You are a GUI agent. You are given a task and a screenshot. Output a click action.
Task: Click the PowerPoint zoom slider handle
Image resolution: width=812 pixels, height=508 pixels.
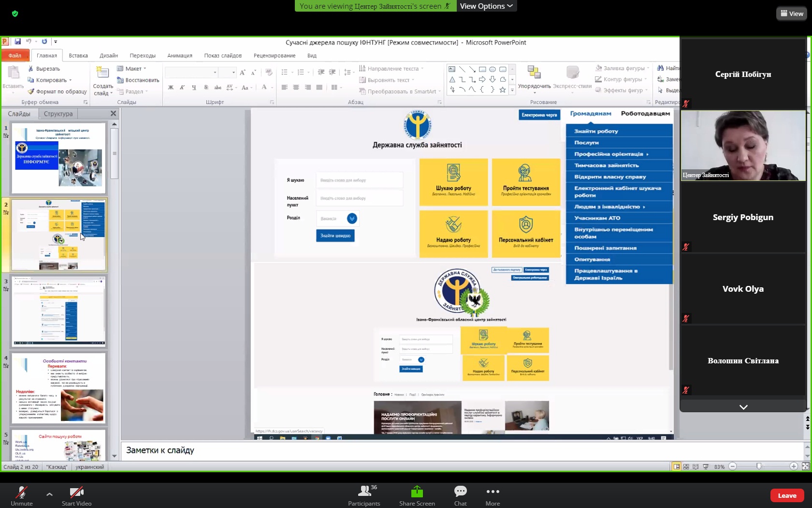pyautogui.click(x=759, y=466)
